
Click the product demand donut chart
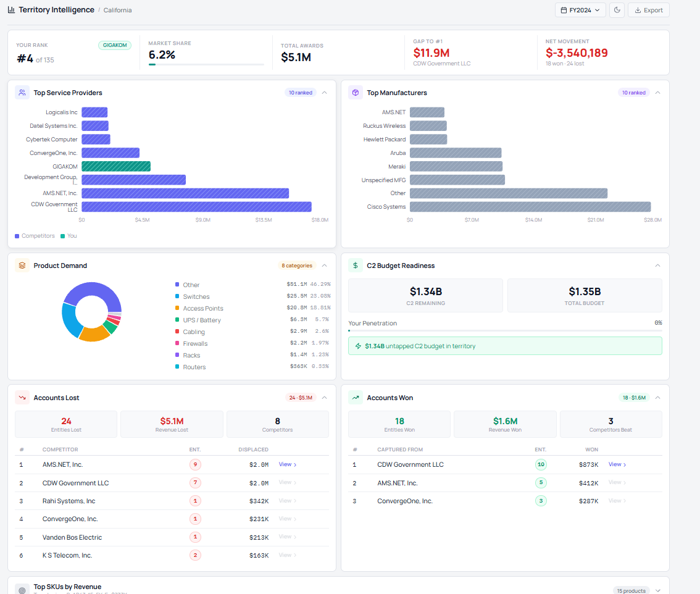[x=91, y=312]
